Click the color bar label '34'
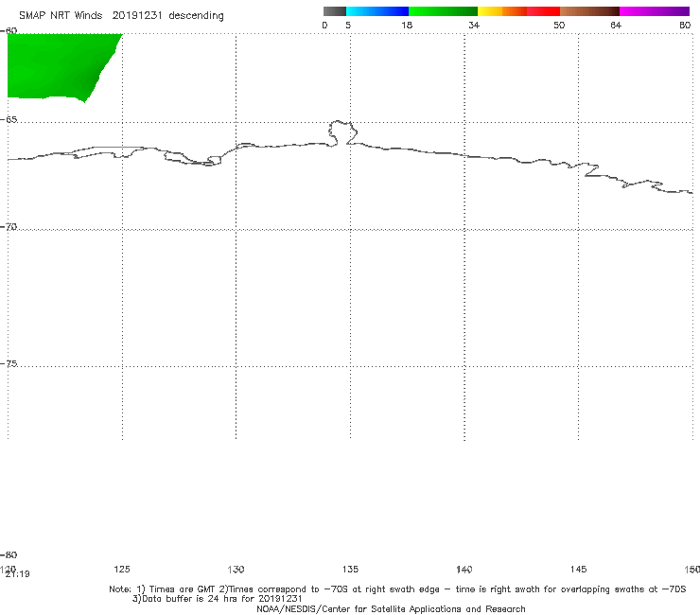This screenshot has width=700, height=615. pyautogui.click(x=474, y=25)
